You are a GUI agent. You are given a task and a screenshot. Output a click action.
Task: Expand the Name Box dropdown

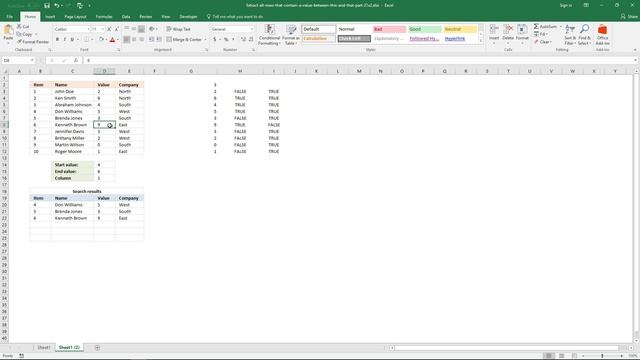(x=32, y=60)
